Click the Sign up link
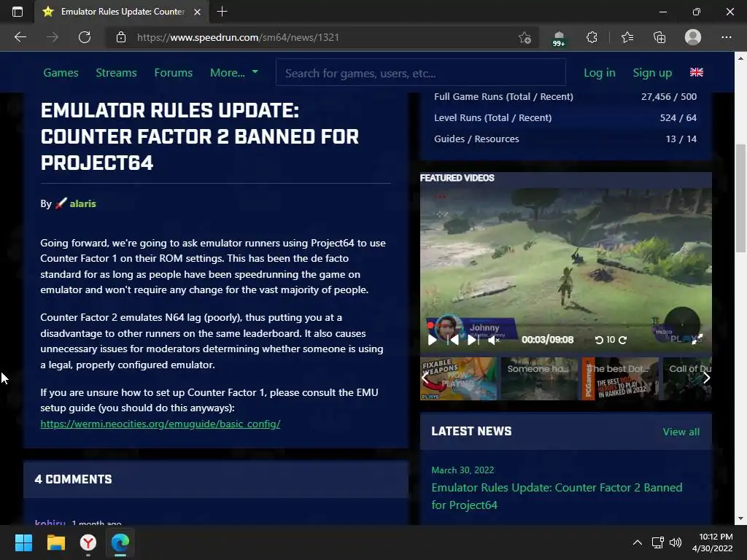 tap(652, 72)
